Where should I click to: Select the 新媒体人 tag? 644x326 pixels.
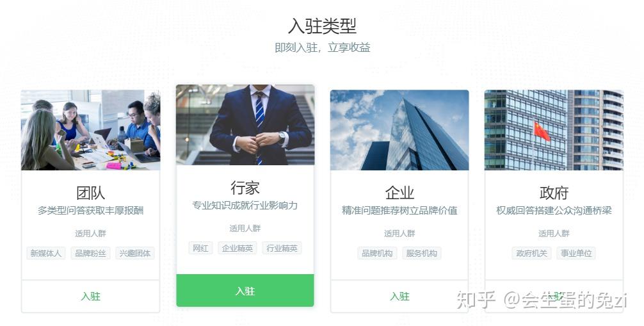tap(46, 253)
